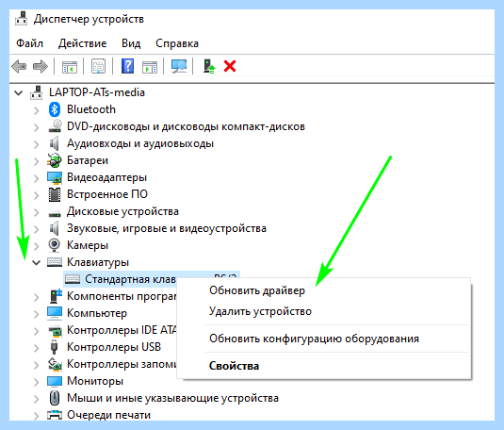The width and height of the screenshot is (504, 430).
Task: Select the Контроллеры USB label
Action: pyautogui.click(x=114, y=347)
